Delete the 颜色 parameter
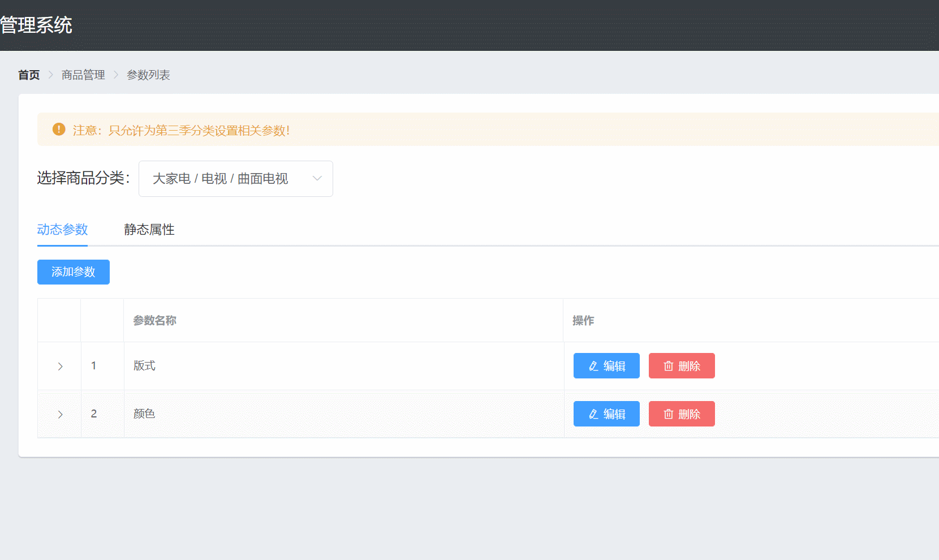The width and height of the screenshot is (939, 560). pos(682,414)
